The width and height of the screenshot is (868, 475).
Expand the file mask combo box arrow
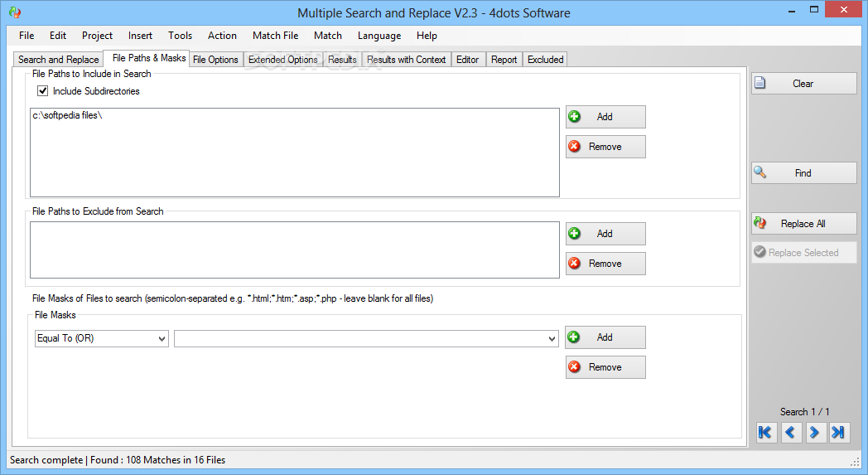[552, 339]
